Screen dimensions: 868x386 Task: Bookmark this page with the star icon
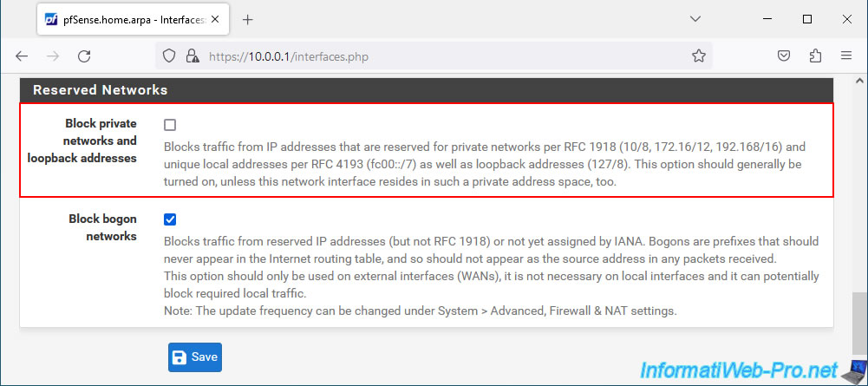pyautogui.click(x=699, y=56)
